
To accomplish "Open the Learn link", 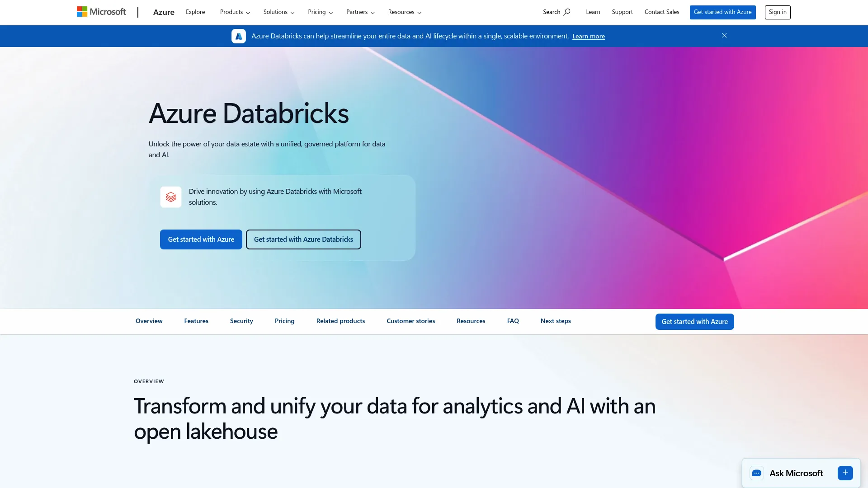I will tap(593, 12).
